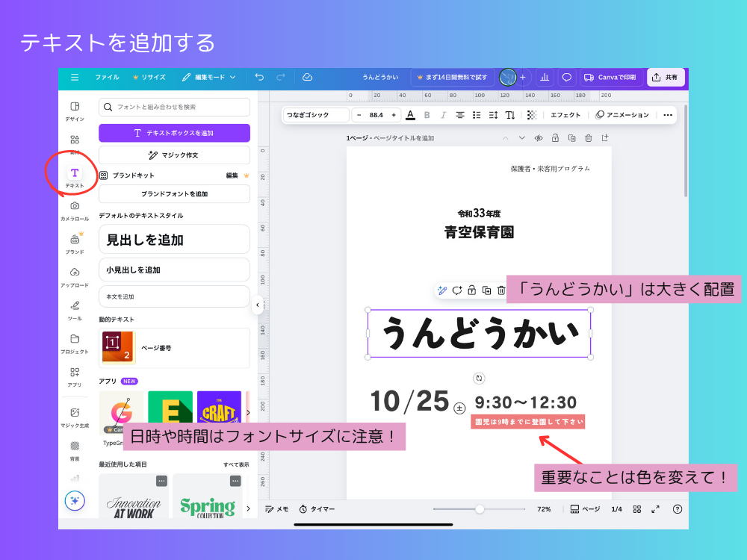This screenshot has width=747, height=560.
Task: Toggle bold formatting
Action: tap(427, 115)
